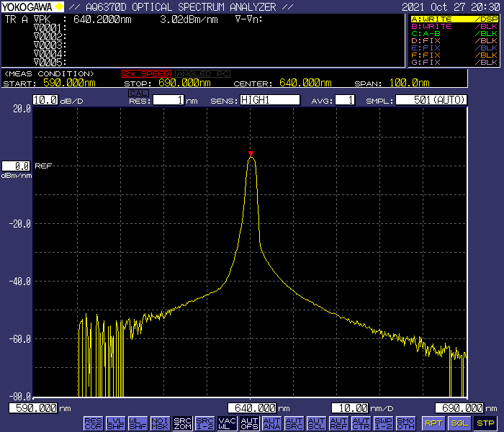Screen dimensions: 504x432
Task: Stop sweep with STP button
Action: (485, 423)
